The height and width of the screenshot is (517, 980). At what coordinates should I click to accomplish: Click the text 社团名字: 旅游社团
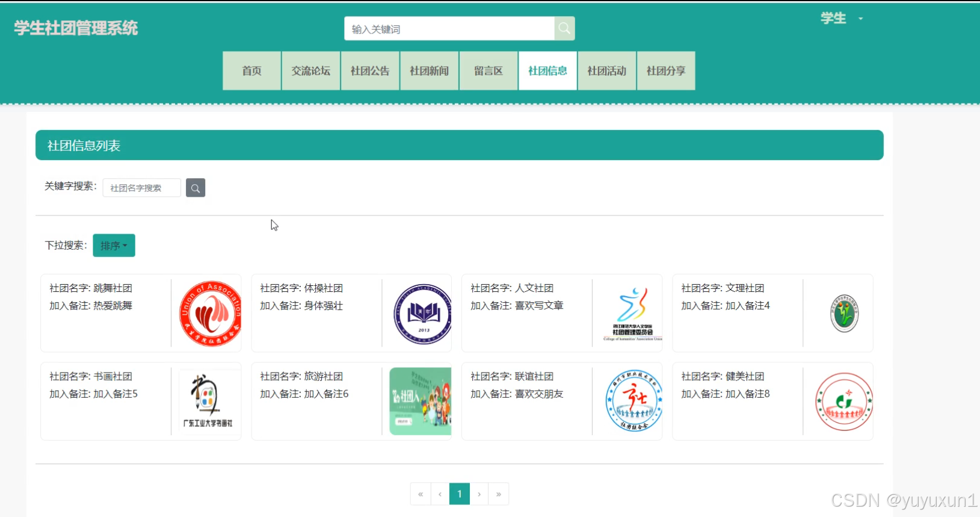pos(301,376)
